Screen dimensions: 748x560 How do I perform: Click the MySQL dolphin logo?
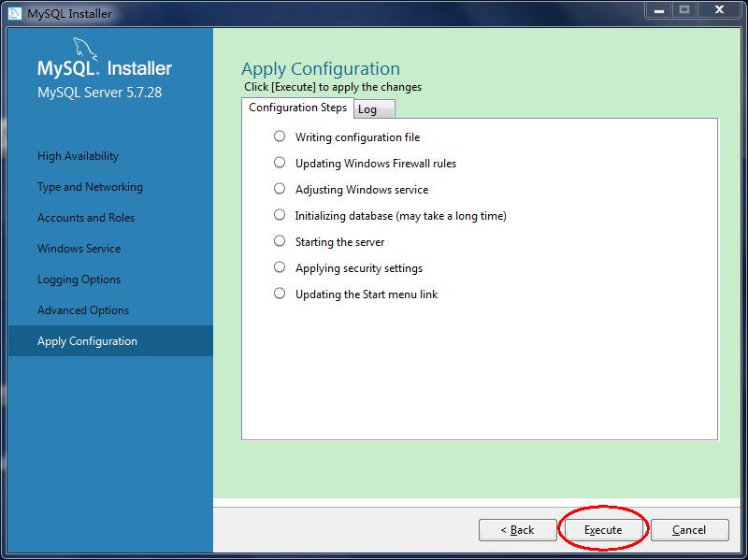pos(85,50)
